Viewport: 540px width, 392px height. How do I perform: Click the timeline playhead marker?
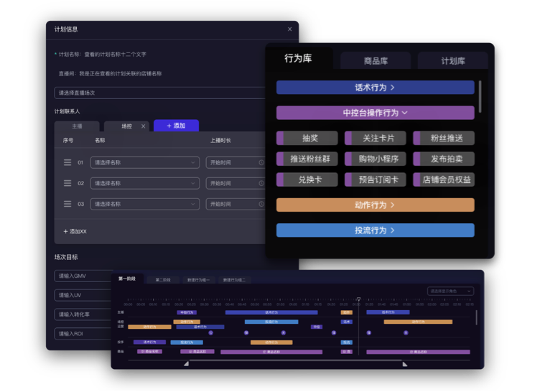tap(359, 299)
